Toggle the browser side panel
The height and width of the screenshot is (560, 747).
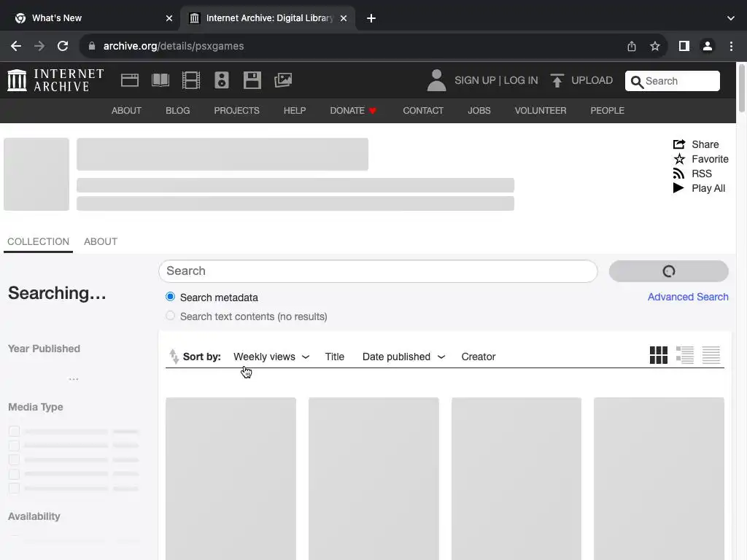tap(684, 46)
